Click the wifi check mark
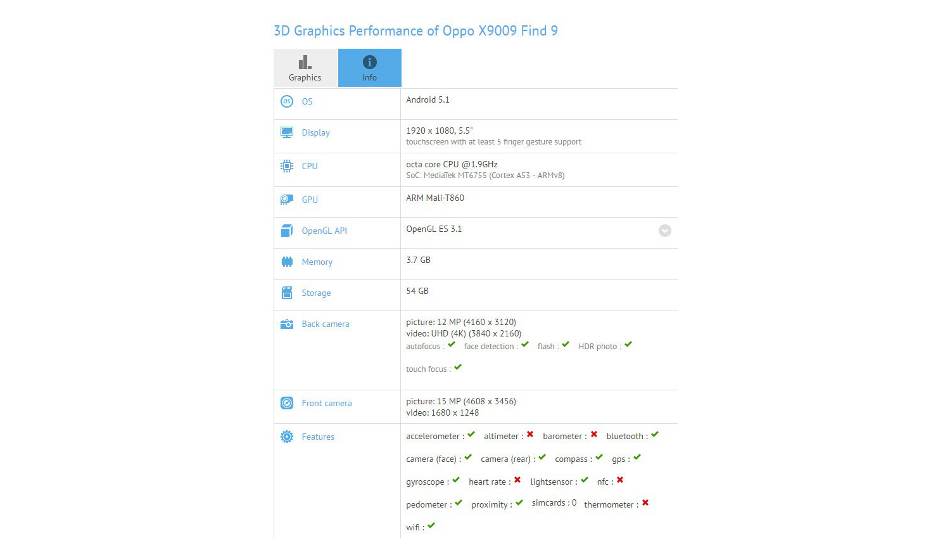Image resolution: width=950 pixels, height=550 pixels. pos(431,525)
